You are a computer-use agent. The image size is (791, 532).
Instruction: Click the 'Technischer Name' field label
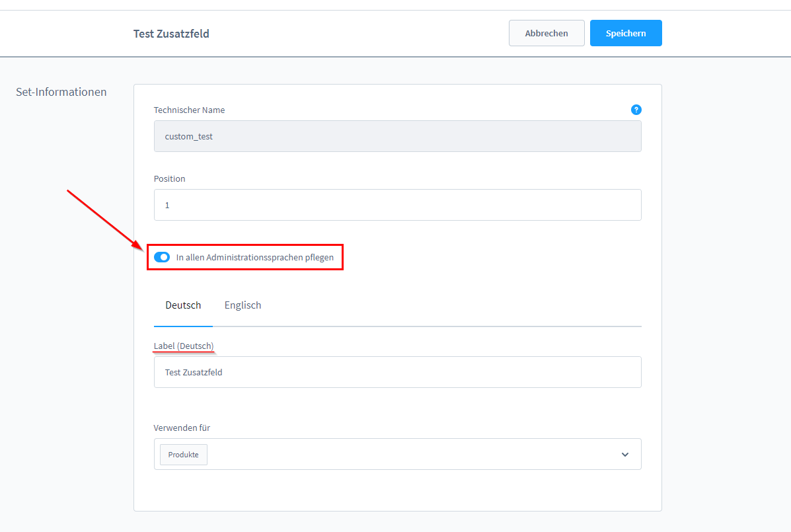pos(189,110)
